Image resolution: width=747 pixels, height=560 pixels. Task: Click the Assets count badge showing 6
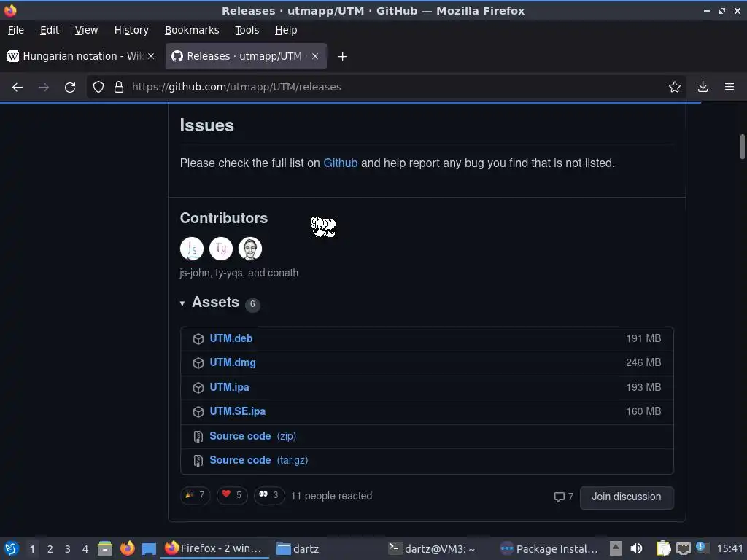click(252, 304)
